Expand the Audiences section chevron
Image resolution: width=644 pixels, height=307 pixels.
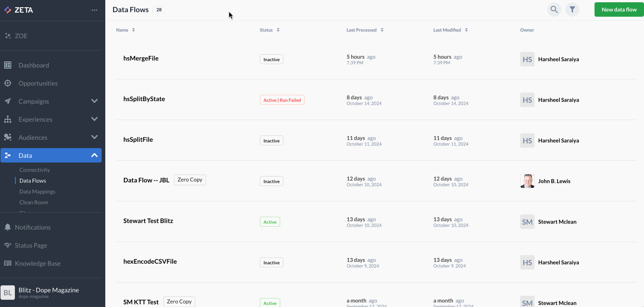94,137
